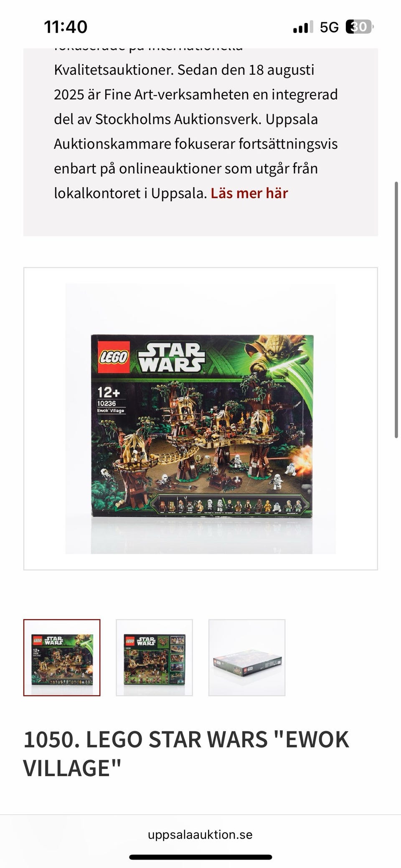Image resolution: width=401 pixels, height=868 pixels.
Task: Tap the cellular signal bars icon
Action: tap(303, 28)
